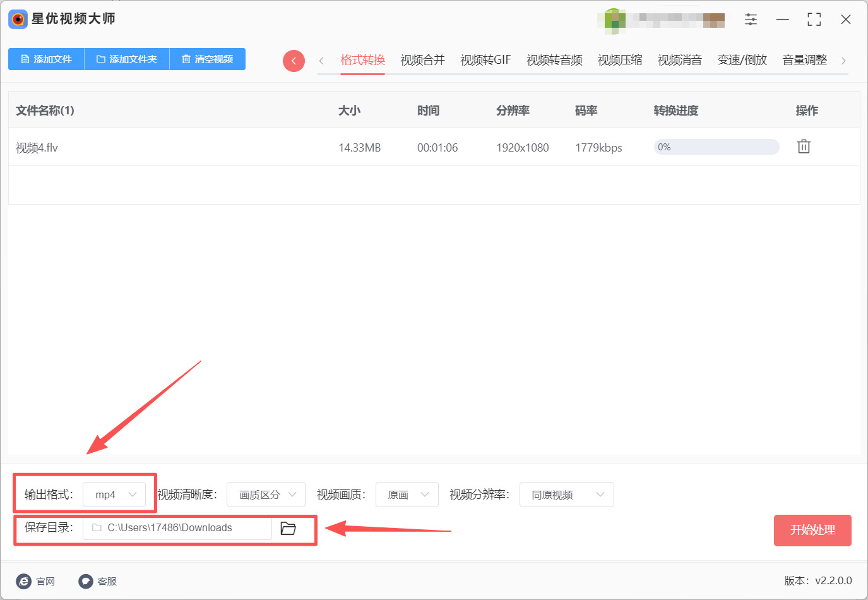The width and height of the screenshot is (868, 600).
Task: Open the 视频合并 tab
Action: tap(422, 60)
